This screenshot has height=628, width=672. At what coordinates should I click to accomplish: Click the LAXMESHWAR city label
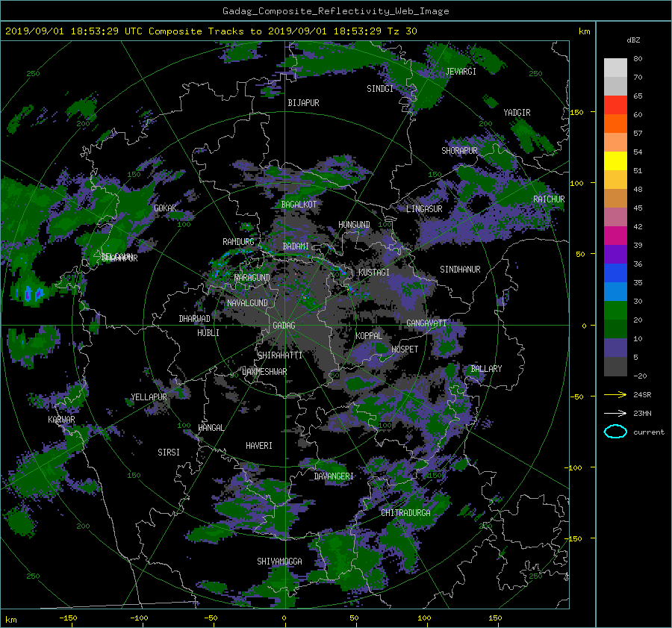point(264,372)
